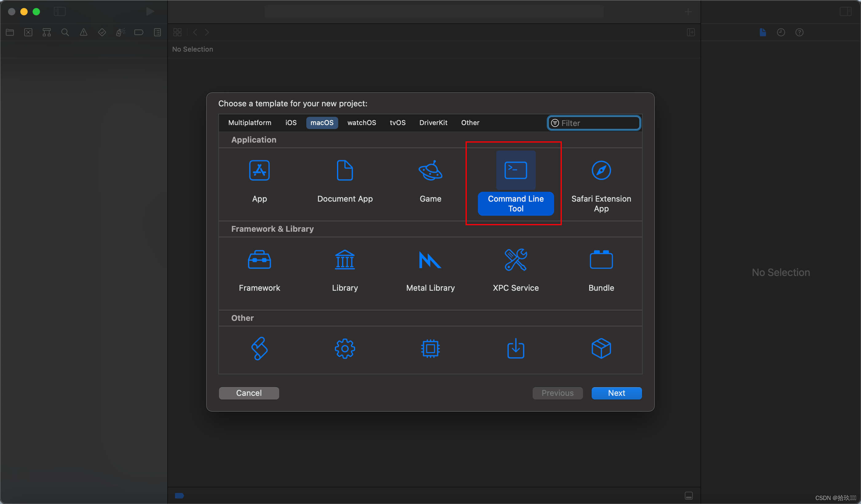Switch to the iOS platform tab
The height and width of the screenshot is (504, 861).
click(291, 123)
